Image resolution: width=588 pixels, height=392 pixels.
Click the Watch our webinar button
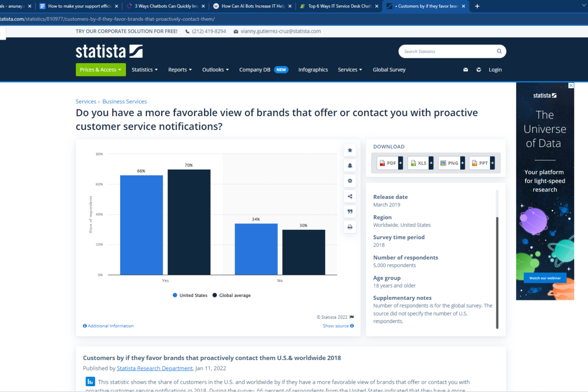545,278
